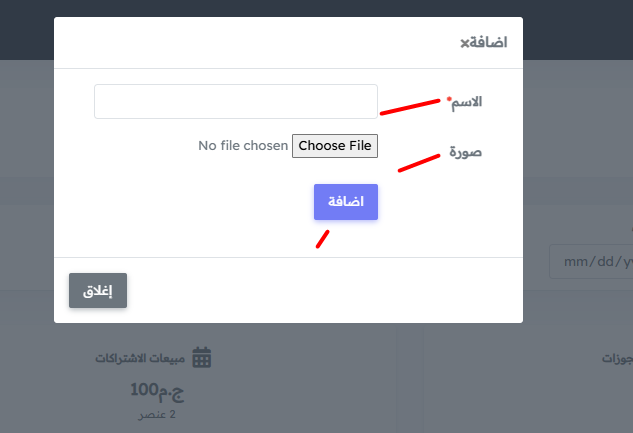The height and width of the screenshot is (433, 633).
Task: Submit the form with the blue اضافة button
Action: [346, 202]
